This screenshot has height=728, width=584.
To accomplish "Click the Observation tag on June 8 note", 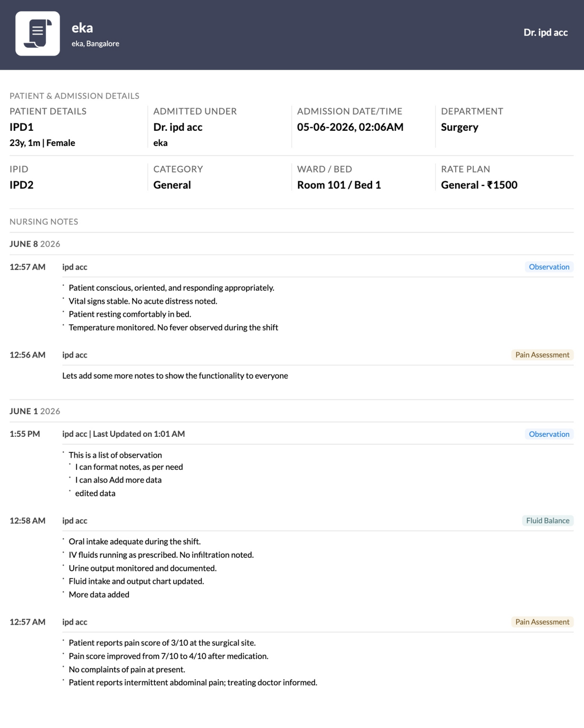I will [x=549, y=267].
